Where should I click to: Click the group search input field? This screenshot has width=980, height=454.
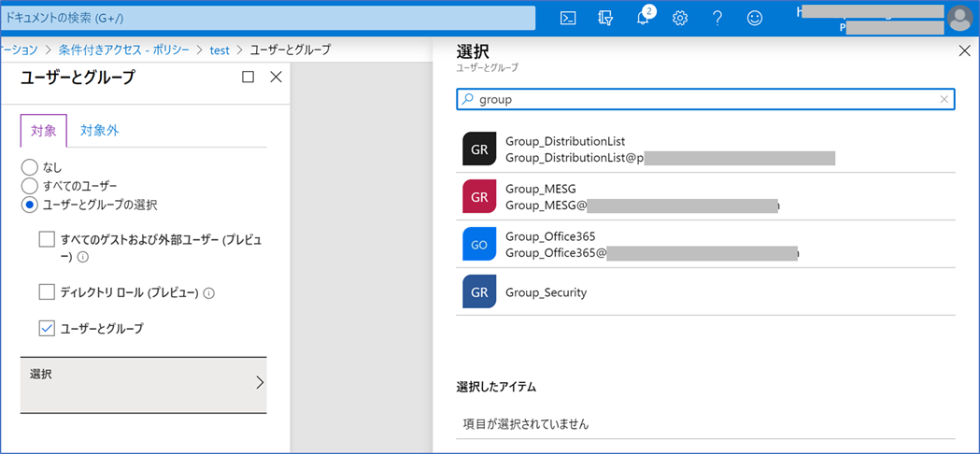705,99
